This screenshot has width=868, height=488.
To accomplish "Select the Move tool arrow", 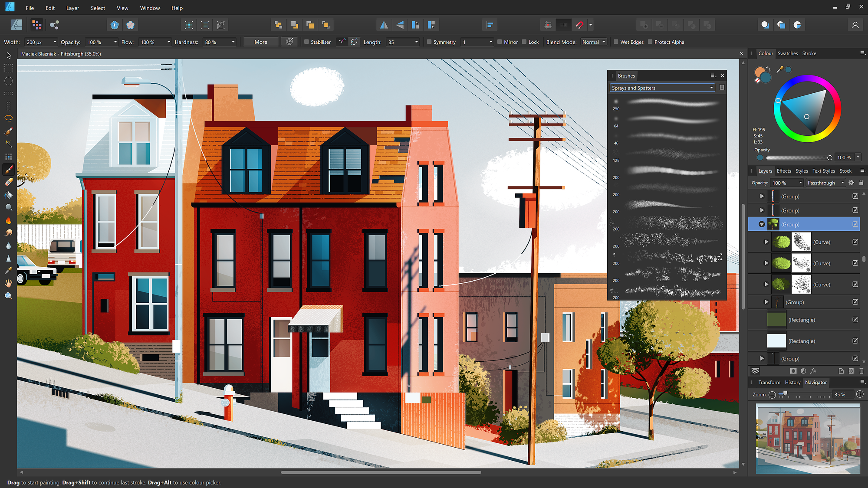I will coord(9,56).
